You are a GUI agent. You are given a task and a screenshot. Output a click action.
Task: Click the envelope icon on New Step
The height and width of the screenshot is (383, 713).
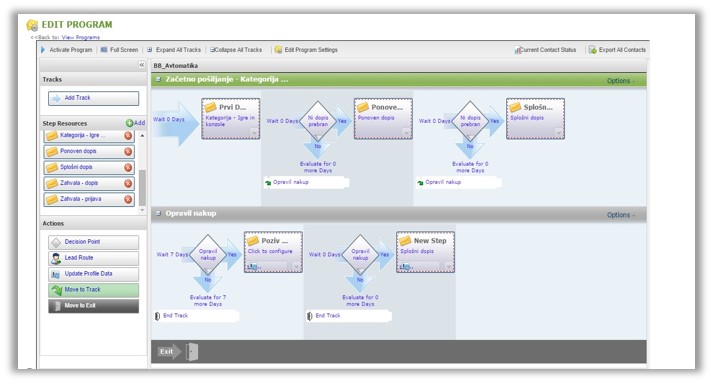[405, 241]
